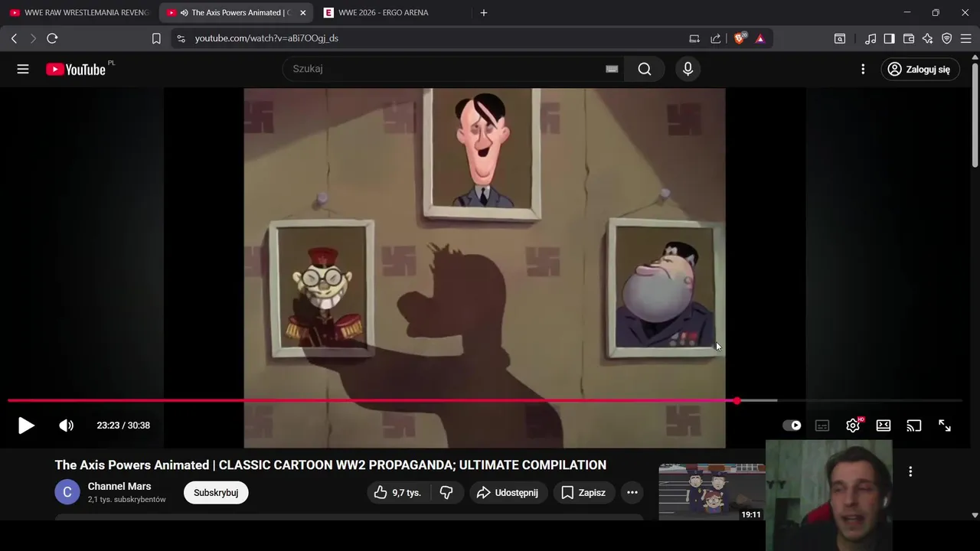Open the browser main menu

point(965,38)
